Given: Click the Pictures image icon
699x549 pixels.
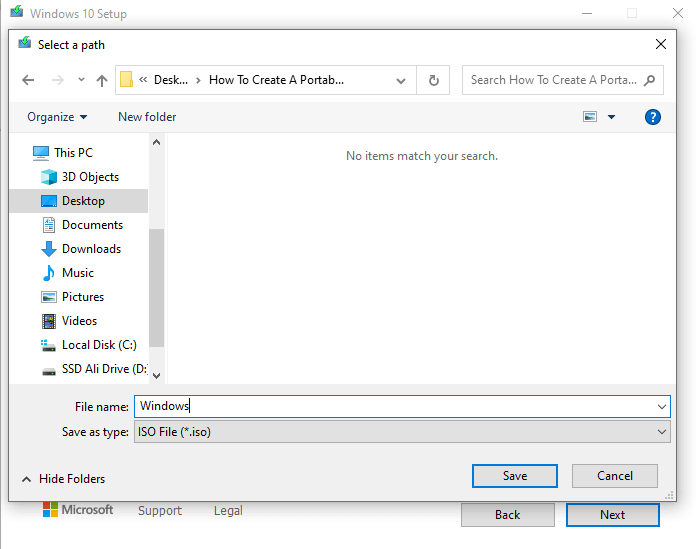Looking at the screenshot, I should pos(49,297).
